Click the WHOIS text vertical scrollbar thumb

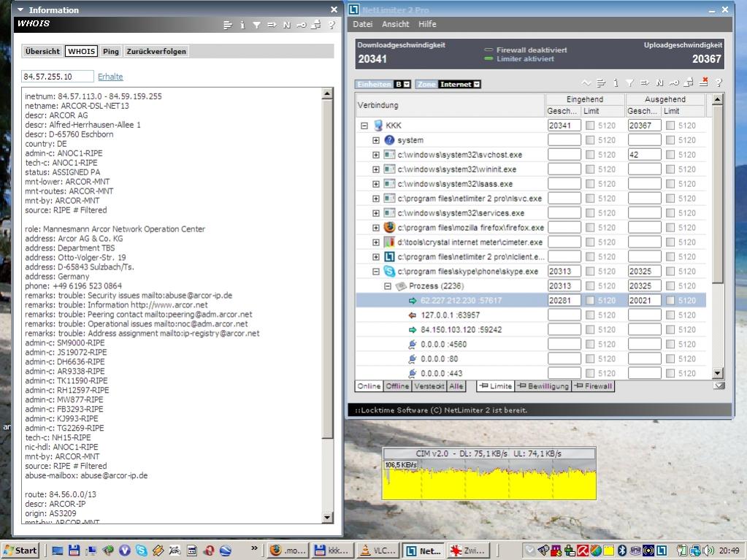[x=327, y=268]
